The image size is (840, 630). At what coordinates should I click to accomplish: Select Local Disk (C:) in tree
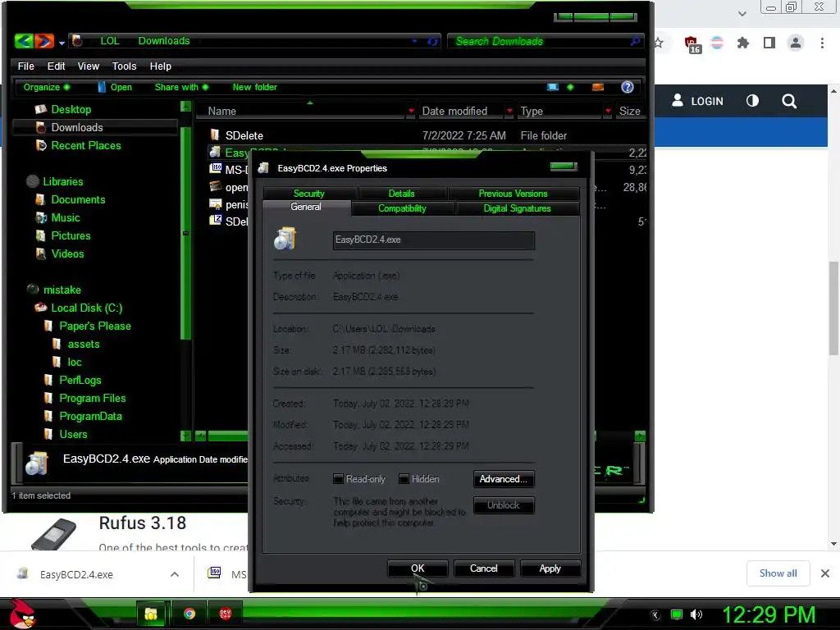point(86,308)
